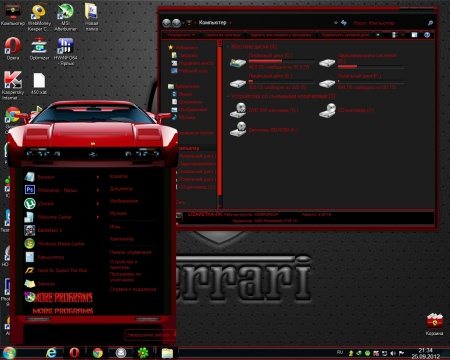The image size is (450, 360).
Task: Select the 450.xas file on desktop
Action: tap(39, 83)
